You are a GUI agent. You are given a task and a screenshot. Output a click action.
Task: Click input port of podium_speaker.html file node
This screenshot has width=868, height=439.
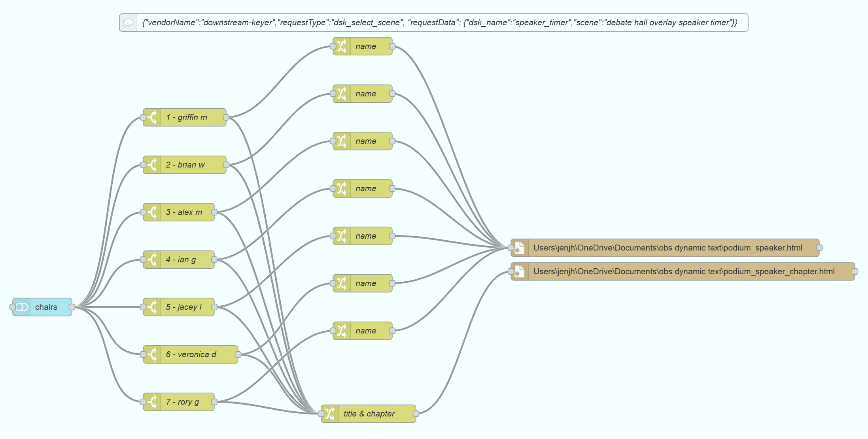511,248
